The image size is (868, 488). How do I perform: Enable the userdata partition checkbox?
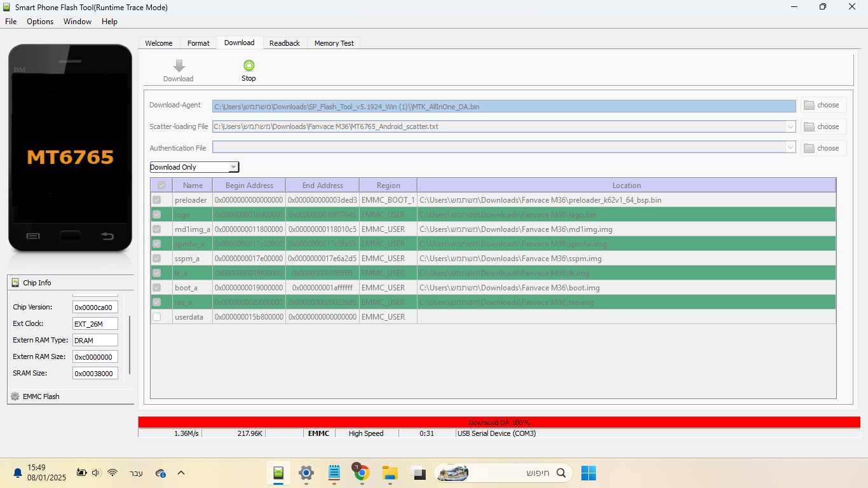[x=157, y=317]
